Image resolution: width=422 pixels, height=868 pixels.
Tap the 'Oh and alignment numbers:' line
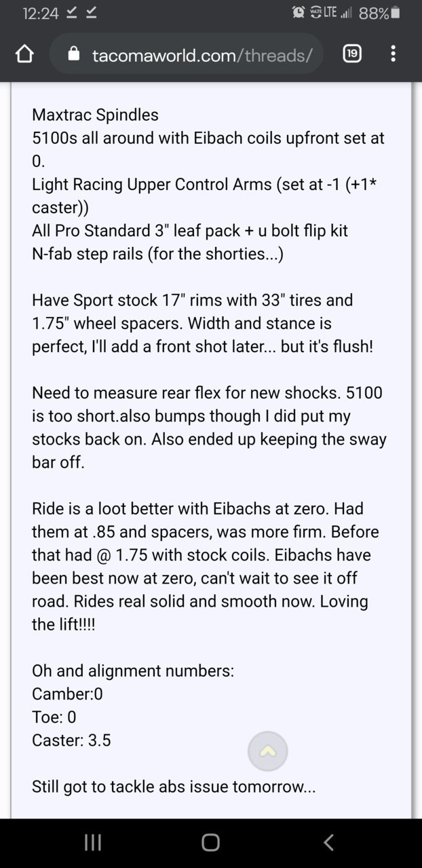coord(133,671)
